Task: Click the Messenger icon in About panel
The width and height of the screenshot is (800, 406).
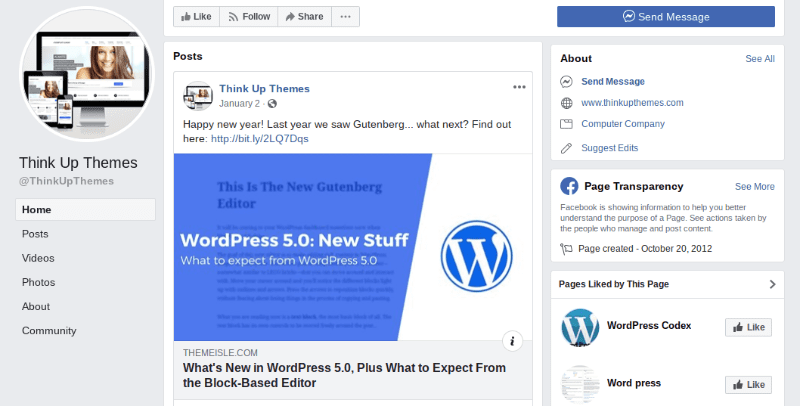Action: pos(566,82)
